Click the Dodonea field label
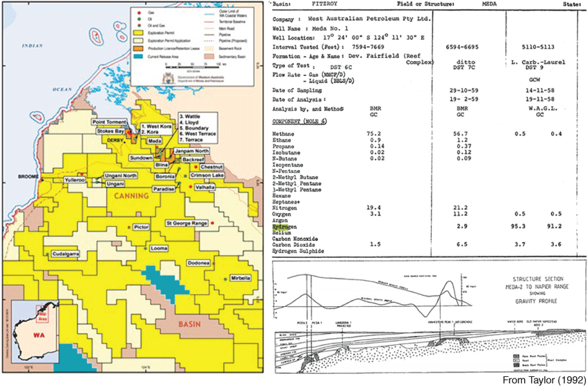Screen dimensions: 588x386 [x=199, y=262]
